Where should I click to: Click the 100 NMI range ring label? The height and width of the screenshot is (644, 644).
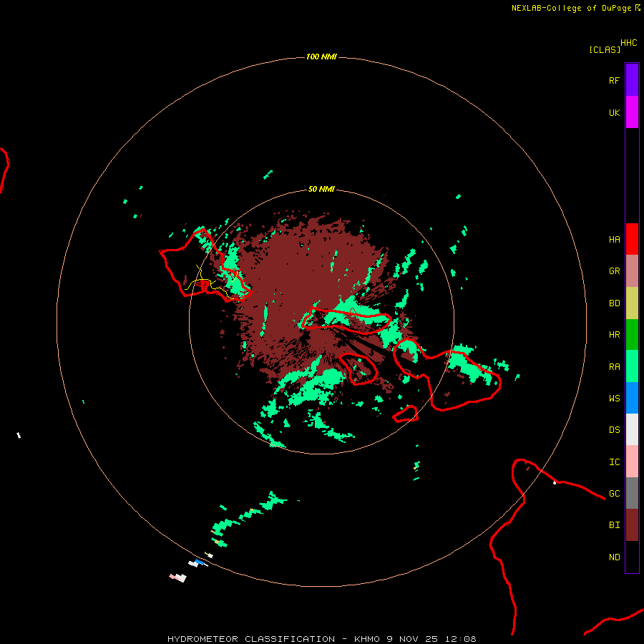point(321,57)
